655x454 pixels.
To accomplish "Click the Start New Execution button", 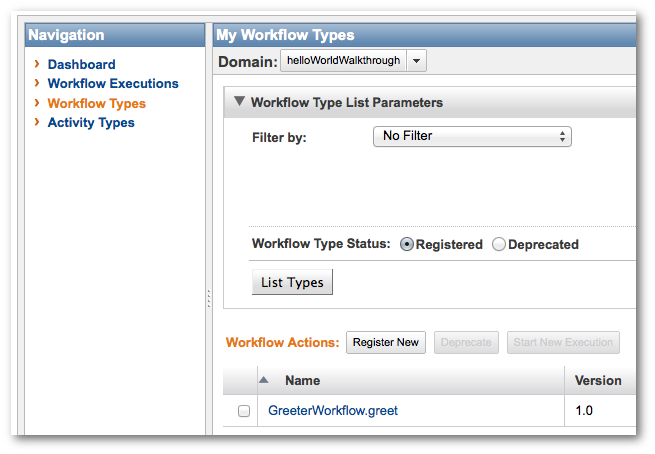I will click(x=563, y=342).
